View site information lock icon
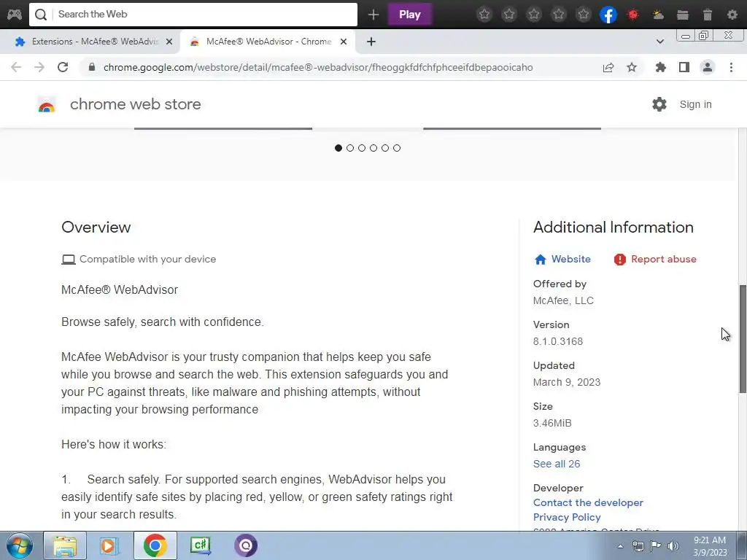 [92, 67]
